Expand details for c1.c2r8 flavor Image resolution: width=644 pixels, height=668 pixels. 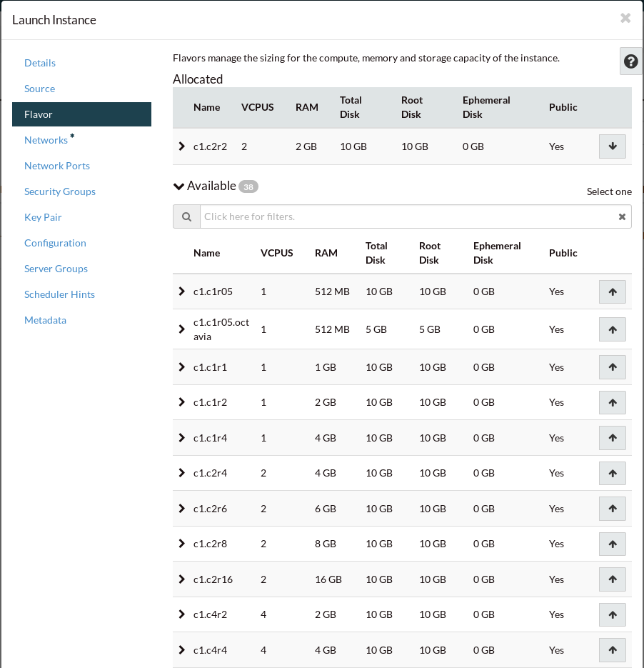click(181, 544)
